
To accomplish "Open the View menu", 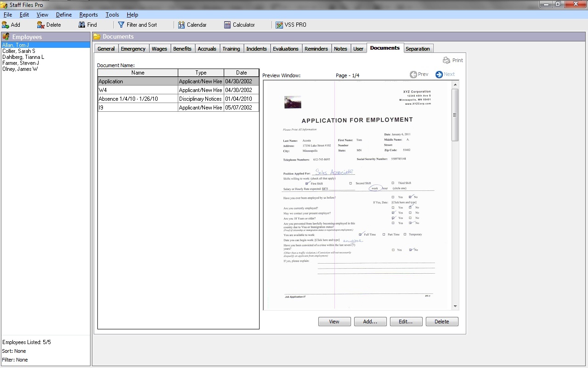I will (42, 15).
